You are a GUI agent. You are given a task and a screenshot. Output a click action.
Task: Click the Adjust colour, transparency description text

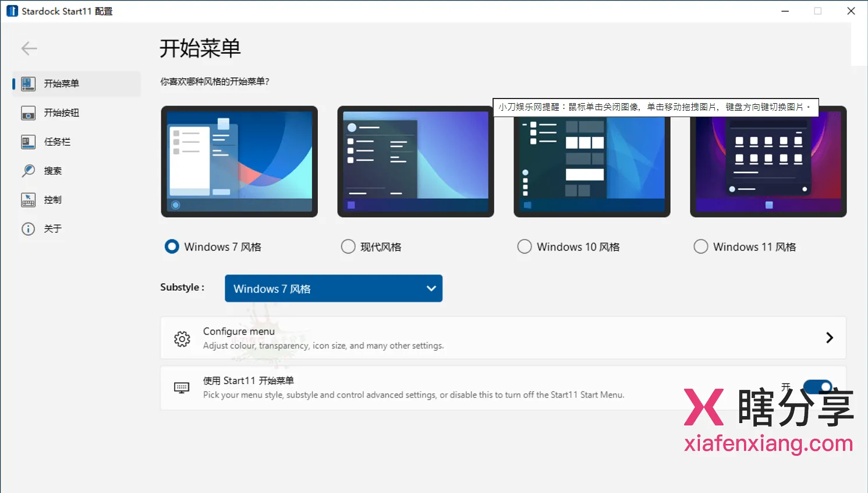click(x=323, y=346)
